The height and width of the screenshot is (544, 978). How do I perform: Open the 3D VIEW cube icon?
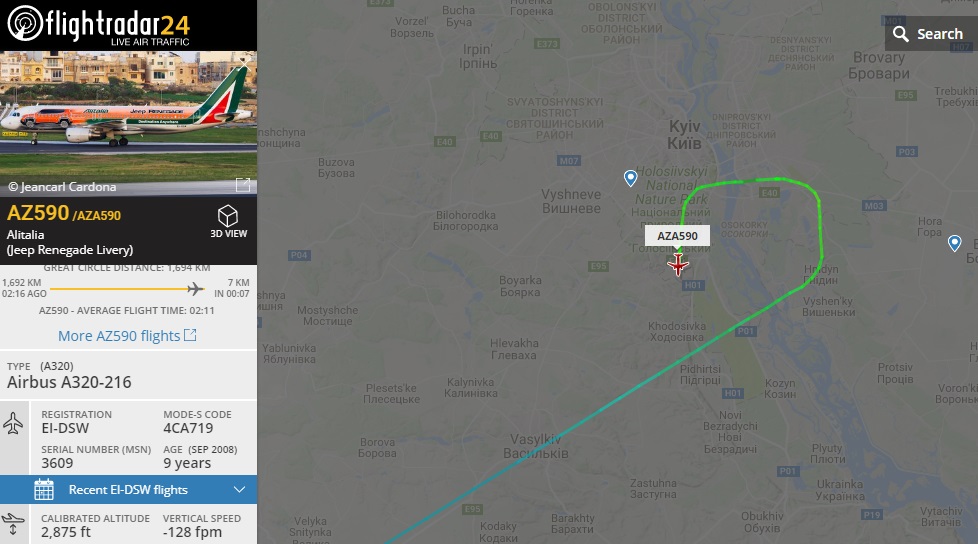228,216
